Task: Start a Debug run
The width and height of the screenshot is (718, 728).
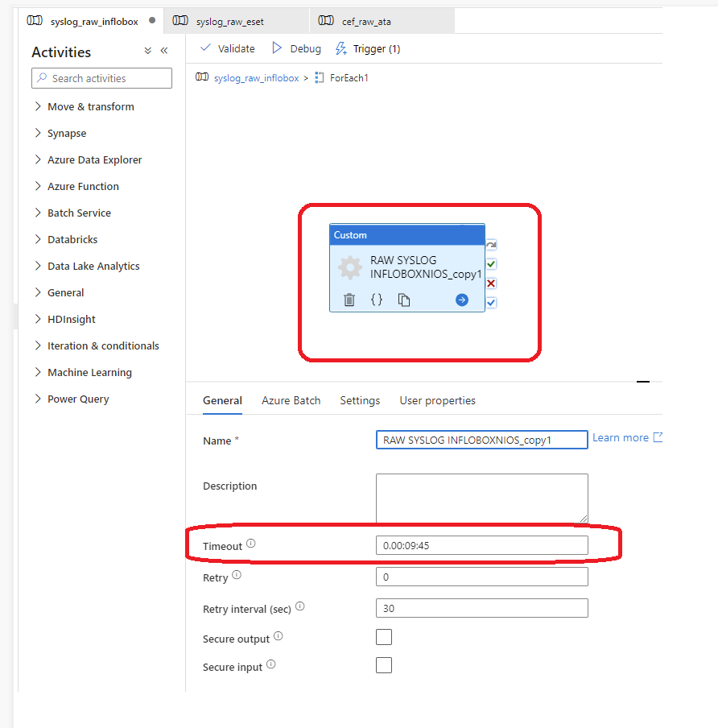Action: tap(296, 49)
